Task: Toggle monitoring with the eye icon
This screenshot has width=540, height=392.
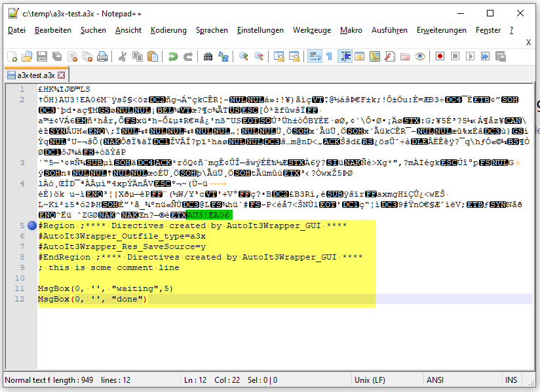Action: [420, 56]
